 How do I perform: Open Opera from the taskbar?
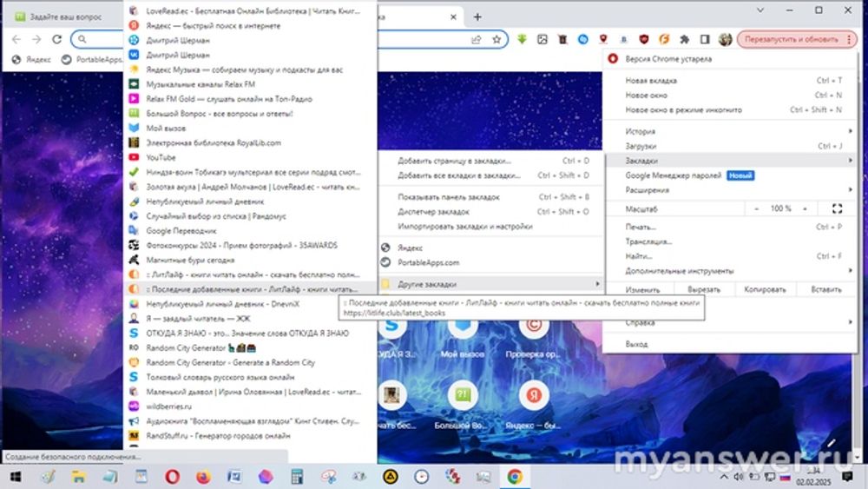(x=172, y=476)
